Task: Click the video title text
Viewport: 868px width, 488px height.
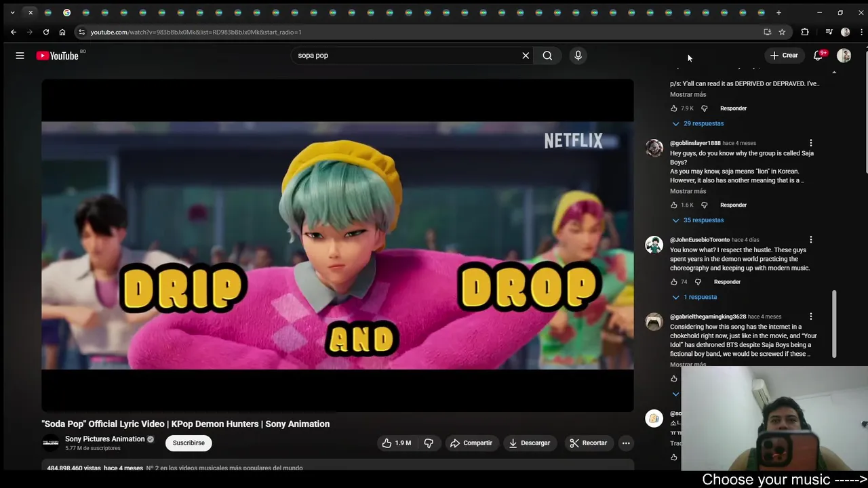Action: tap(186, 424)
